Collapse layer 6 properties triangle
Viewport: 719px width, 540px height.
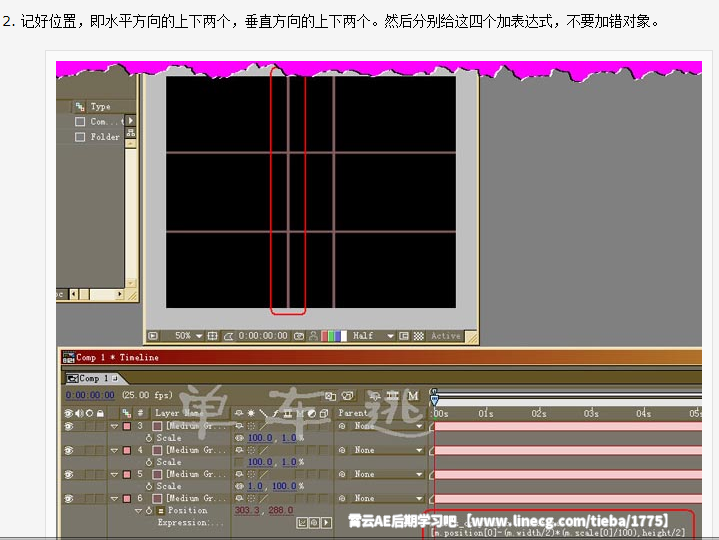114,498
